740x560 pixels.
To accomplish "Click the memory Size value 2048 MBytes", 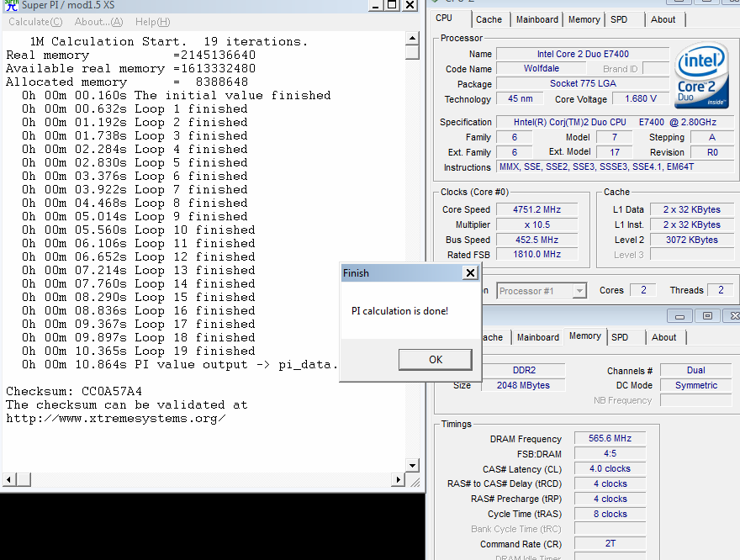I will click(523, 385).
